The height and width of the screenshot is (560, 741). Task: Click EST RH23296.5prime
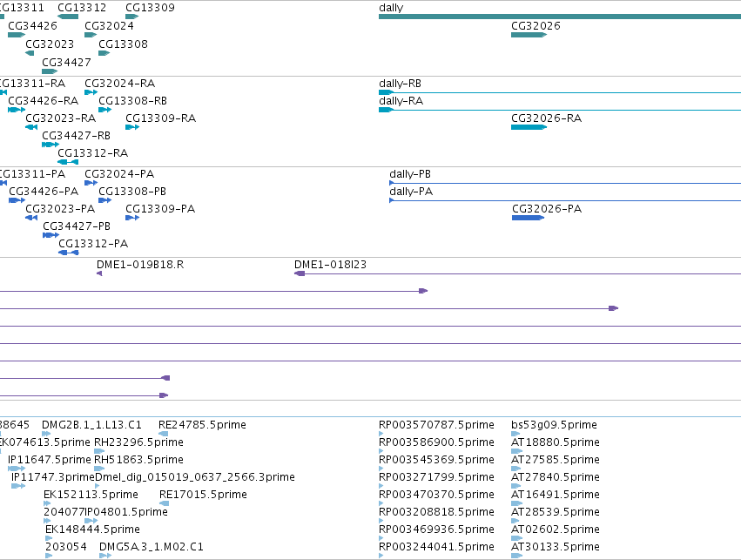99,451
